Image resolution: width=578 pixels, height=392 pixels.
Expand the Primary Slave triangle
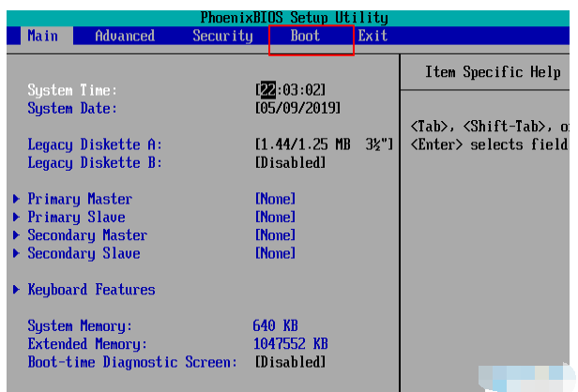pos(18,217)
